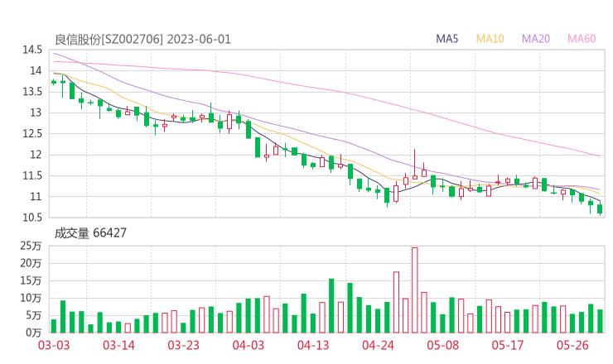Click the 04-13 date axis label
Screen dimensions: 613x364
(x=313, y=345)
